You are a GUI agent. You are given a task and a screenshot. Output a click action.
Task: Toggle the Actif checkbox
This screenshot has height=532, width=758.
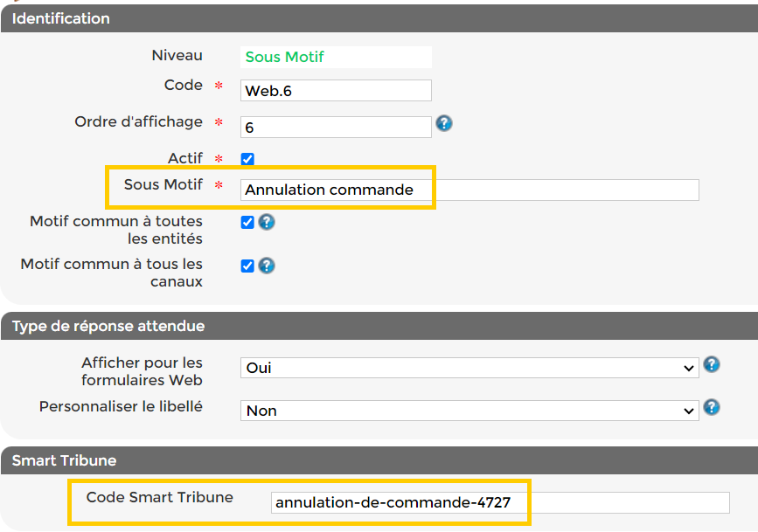247,159
